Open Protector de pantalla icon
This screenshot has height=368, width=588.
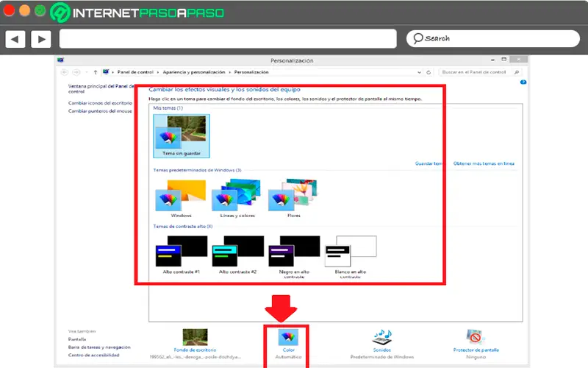pos(475,337)
